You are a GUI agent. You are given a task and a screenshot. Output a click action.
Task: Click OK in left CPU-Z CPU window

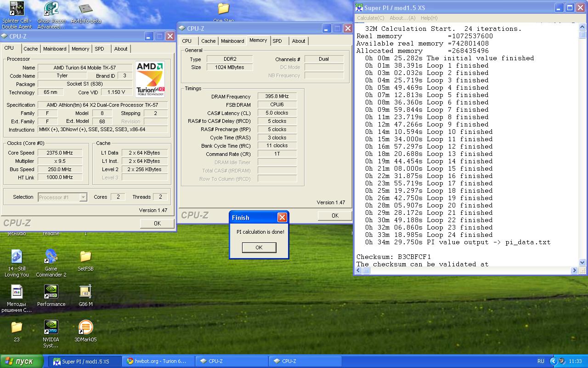157,223
